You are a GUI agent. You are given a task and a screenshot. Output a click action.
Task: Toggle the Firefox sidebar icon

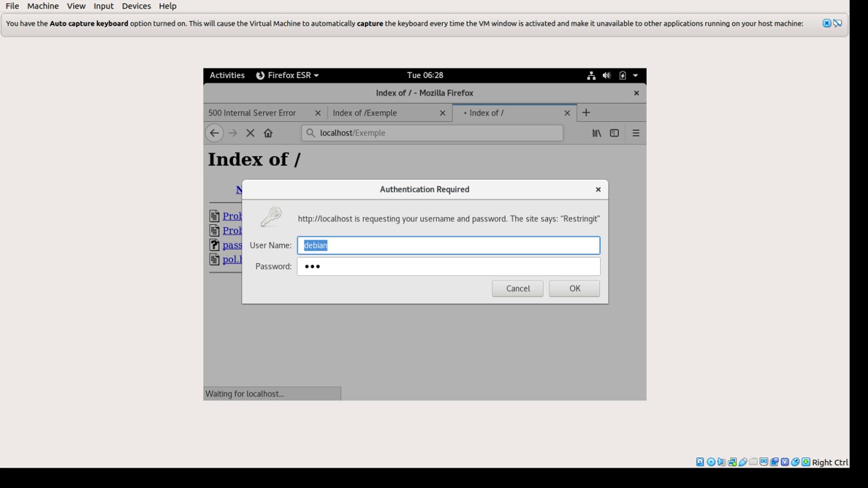[x=614, y=133]
